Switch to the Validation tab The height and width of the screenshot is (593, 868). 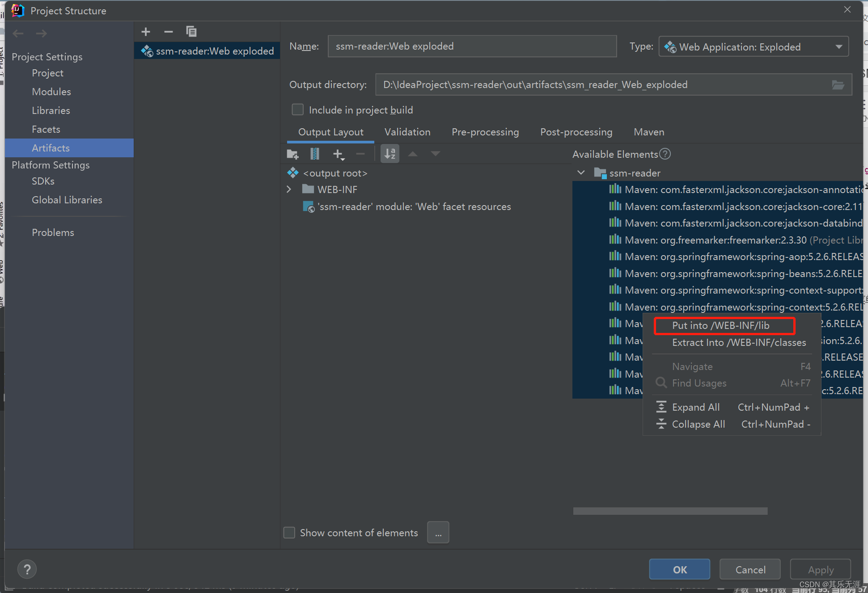(x=407, y=132)
